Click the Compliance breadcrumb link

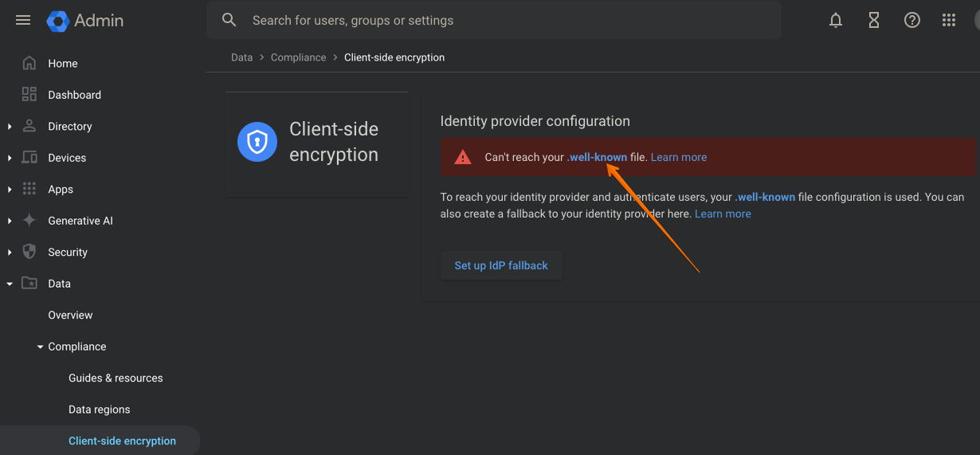(x=298, y=57)
